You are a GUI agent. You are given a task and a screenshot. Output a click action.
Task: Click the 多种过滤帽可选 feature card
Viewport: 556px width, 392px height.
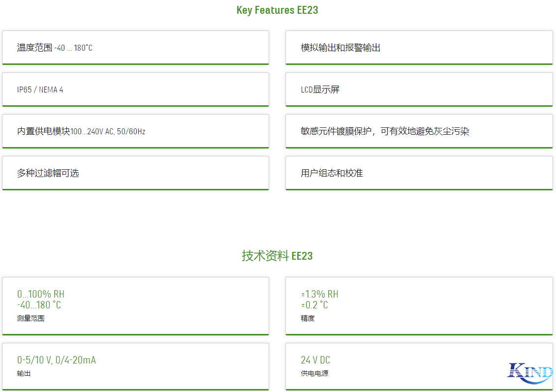click(136, 173)
